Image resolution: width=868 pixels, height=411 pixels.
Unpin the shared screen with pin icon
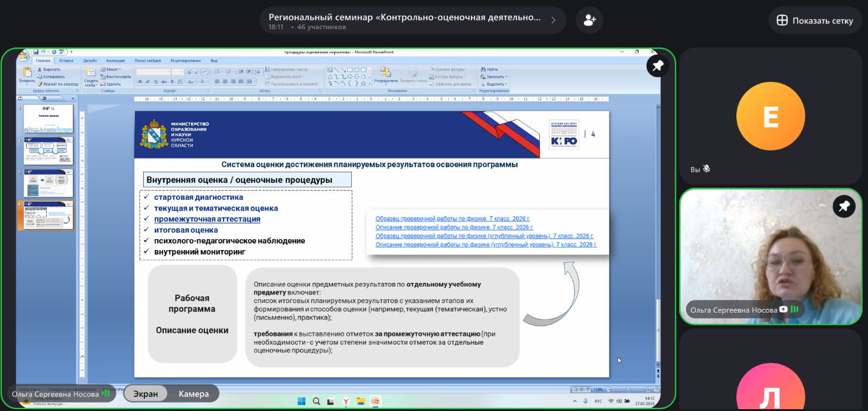658,66
